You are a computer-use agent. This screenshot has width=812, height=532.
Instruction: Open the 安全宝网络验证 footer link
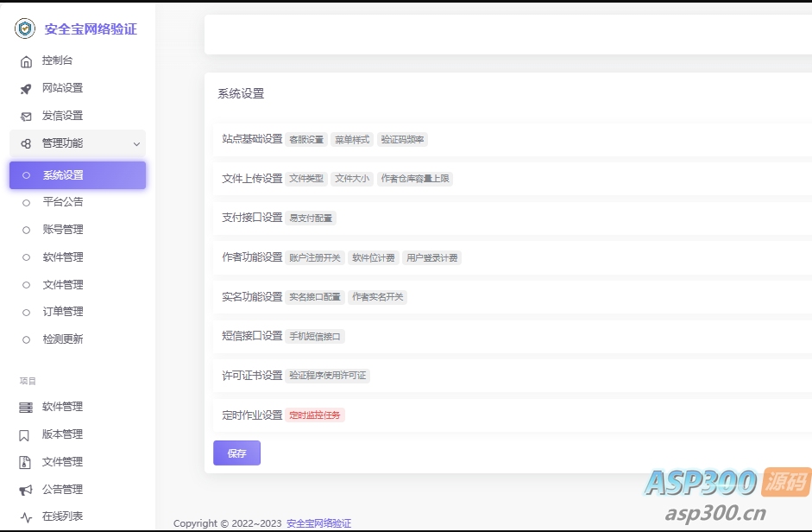point(320,522)
